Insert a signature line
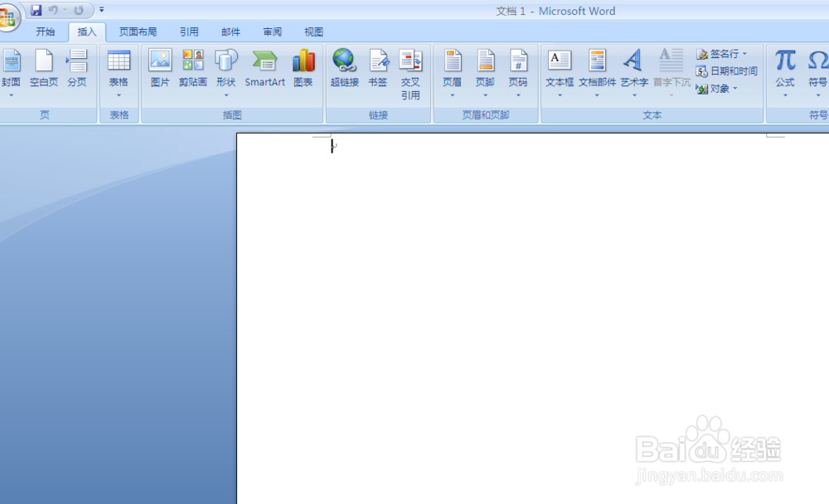Viewport: 829px width, 504px height. pyautogui.click(x=719, y=52)
